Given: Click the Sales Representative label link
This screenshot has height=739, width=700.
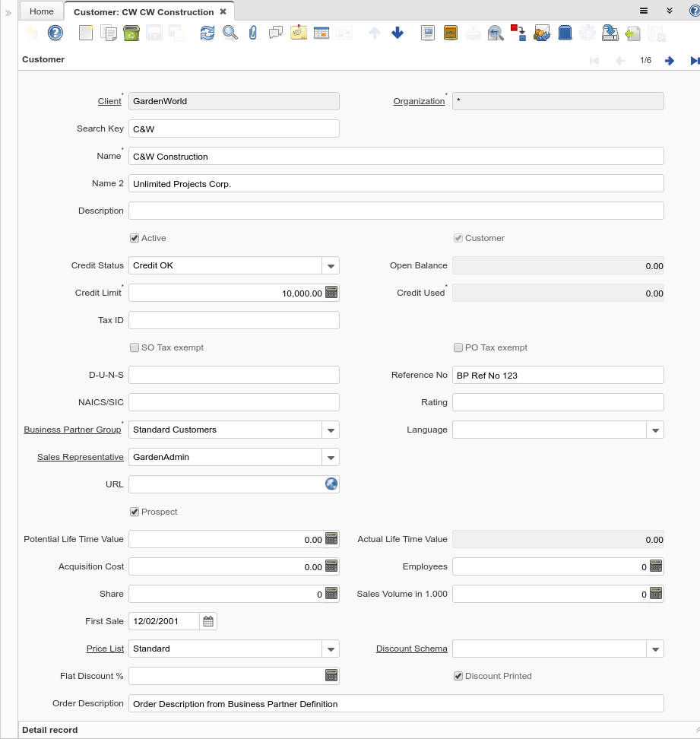Looking at the screenshot, I should pyautogui.click(x=80, y=457).
